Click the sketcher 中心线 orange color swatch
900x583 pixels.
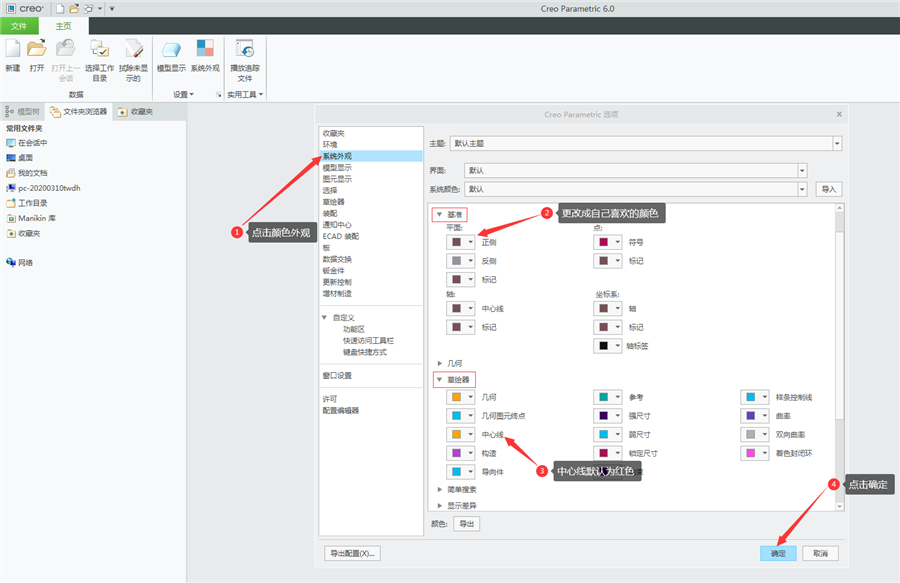[x=456, y=434]
